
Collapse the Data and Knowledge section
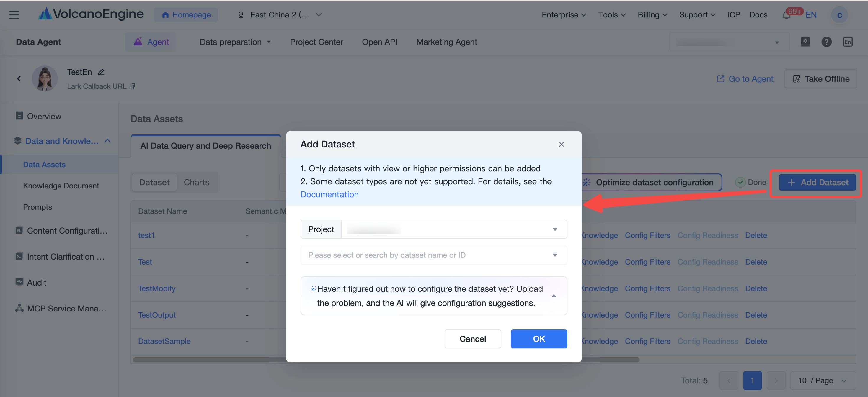point(107,141)
